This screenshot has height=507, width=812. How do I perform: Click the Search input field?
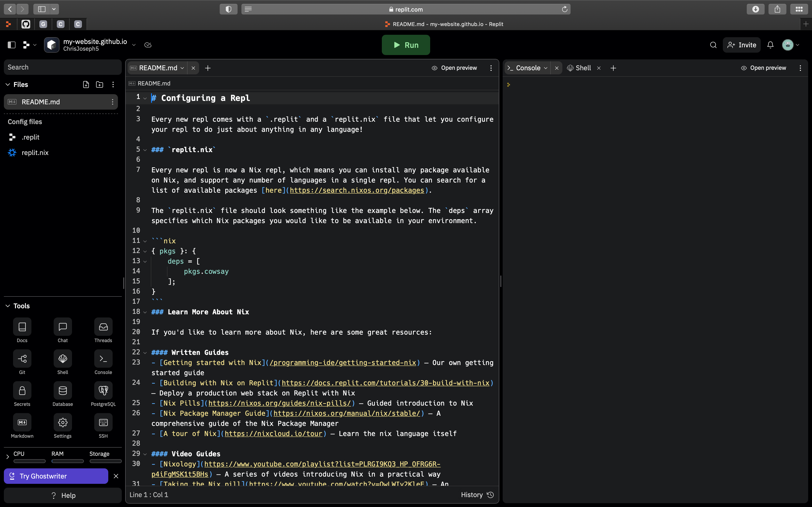coord(63,67)
